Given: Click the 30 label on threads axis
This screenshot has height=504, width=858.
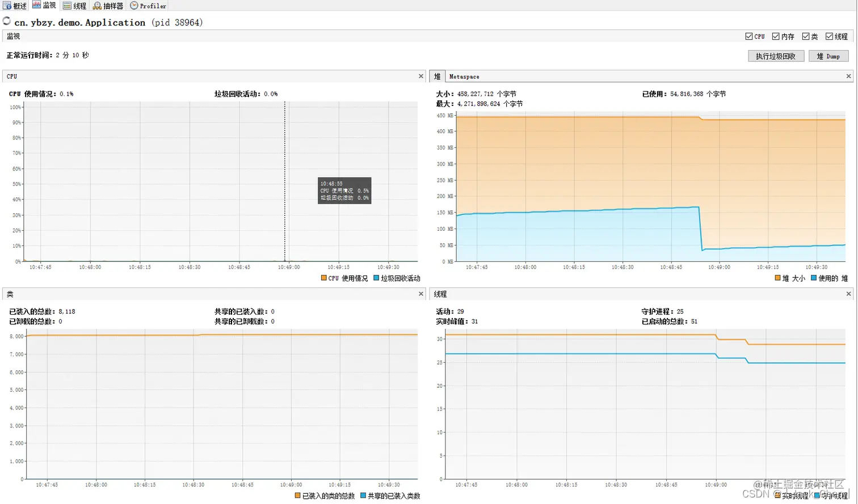Looking at the screenshot, I should 439,339.
